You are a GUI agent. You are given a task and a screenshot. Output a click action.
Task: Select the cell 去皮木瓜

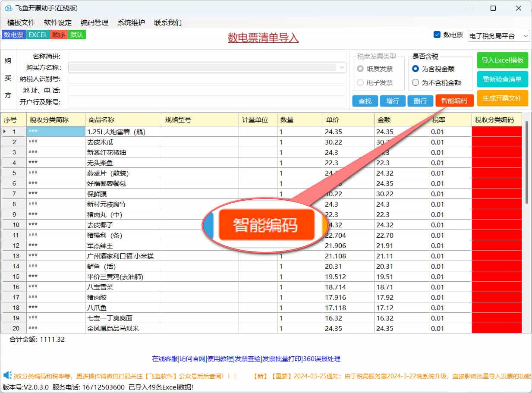pos(123,142)
